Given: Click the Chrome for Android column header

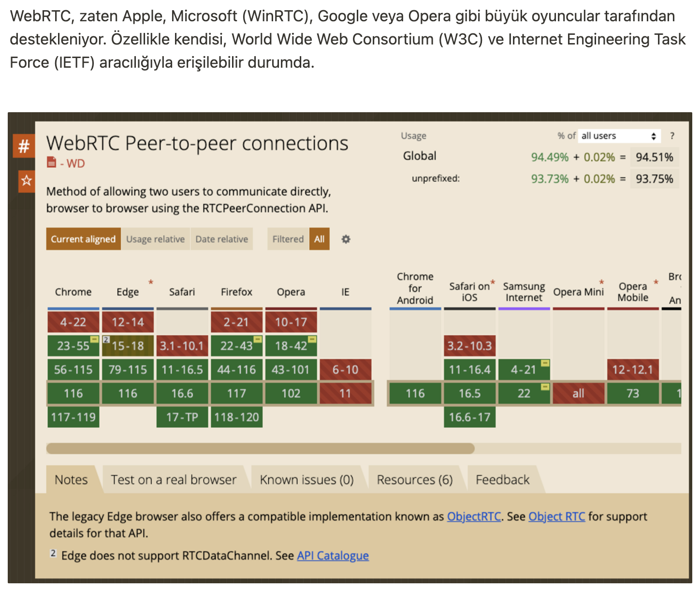Looking at the screenshot, I should (x=415, y=288).
